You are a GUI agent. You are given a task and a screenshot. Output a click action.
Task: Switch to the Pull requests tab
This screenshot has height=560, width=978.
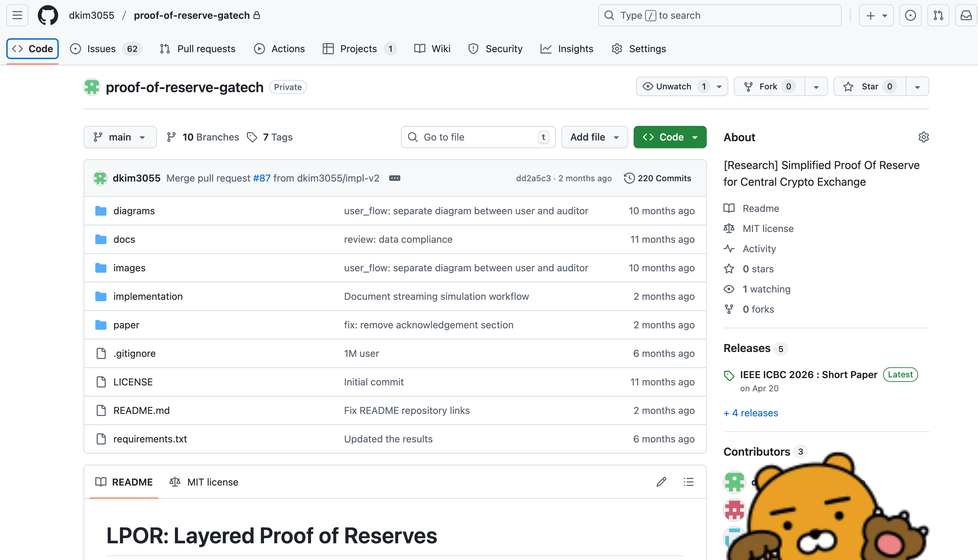[198, 49]
